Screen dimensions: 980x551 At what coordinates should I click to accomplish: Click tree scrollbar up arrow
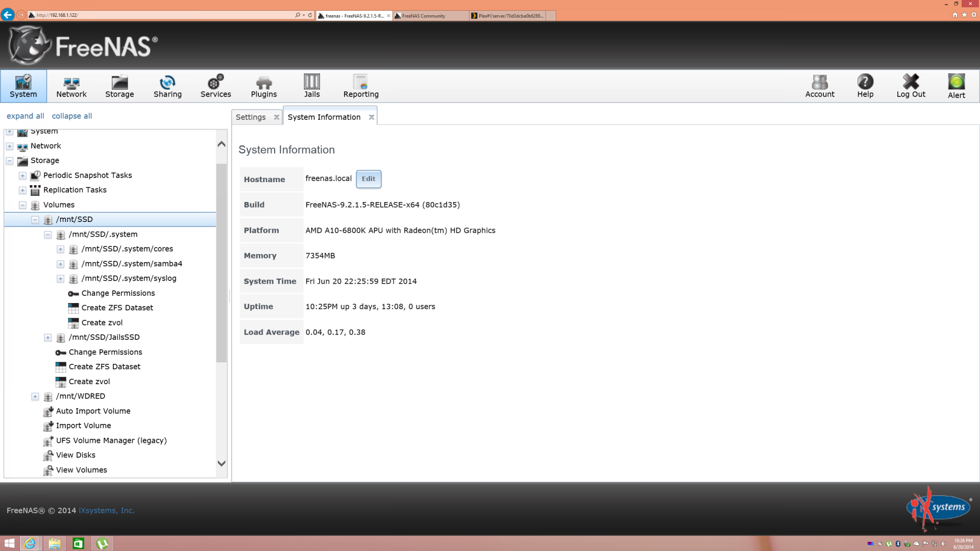point(221,144)
